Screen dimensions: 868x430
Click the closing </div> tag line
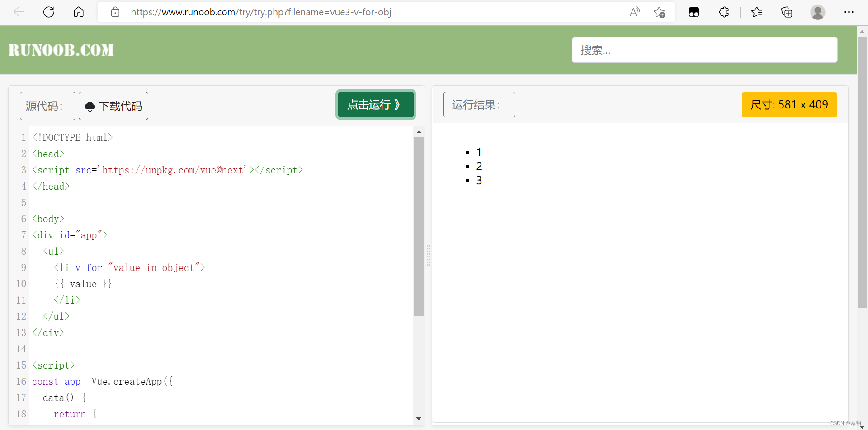pyautogui.click(x=48, y=332)
